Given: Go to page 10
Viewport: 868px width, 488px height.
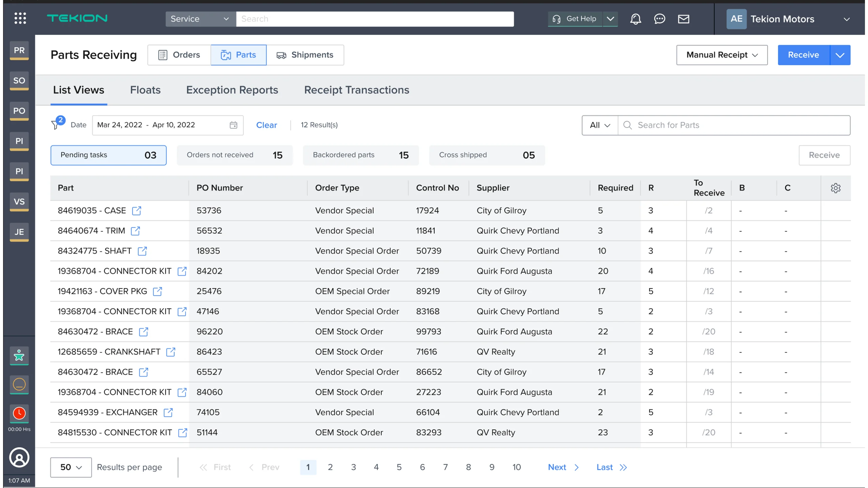Looking at the screenshot, I should pyautogui.click(x=516, y=467).
